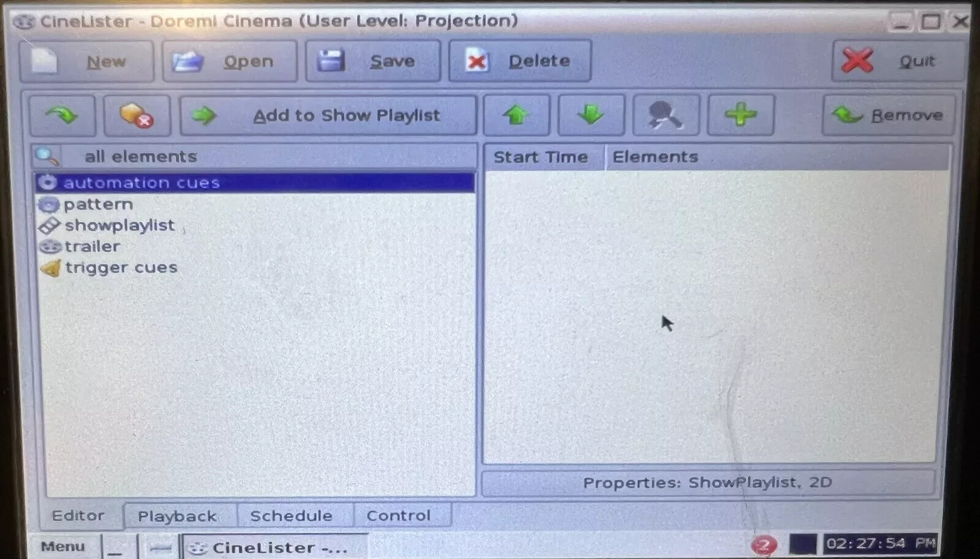Click the pattern category icon
The image size is (980, 559).
click(x=49, y=204)
